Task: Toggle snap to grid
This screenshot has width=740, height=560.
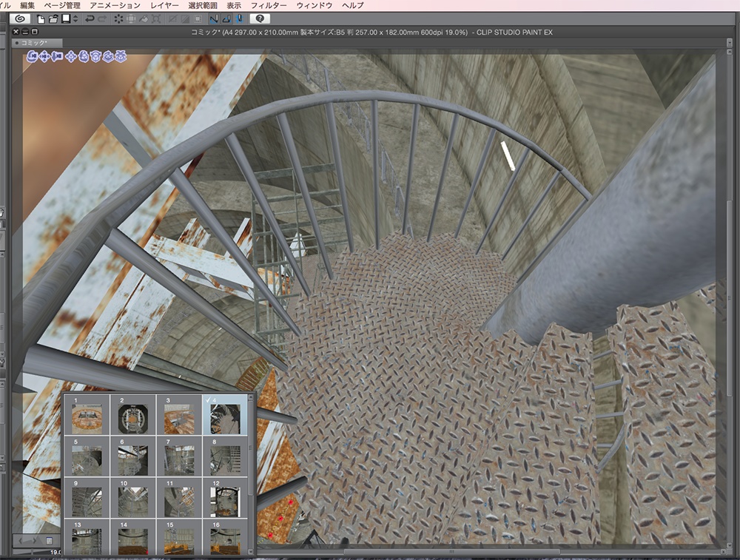Action: 239,19
